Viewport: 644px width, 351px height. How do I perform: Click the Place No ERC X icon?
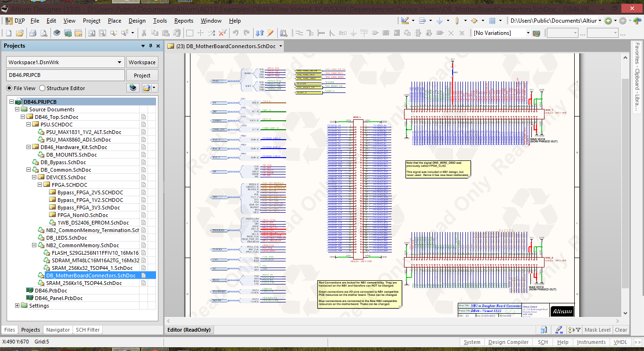pos(451,33)
